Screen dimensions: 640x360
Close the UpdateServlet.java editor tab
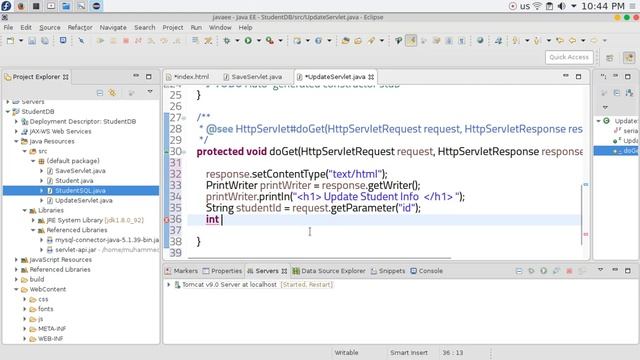pyautogui.click(x=371, y=77)
